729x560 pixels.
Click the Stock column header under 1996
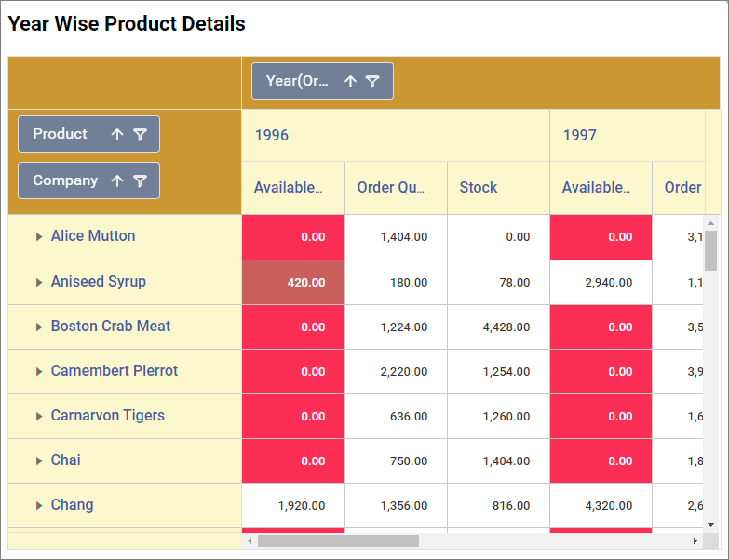[x=479, y=187]
